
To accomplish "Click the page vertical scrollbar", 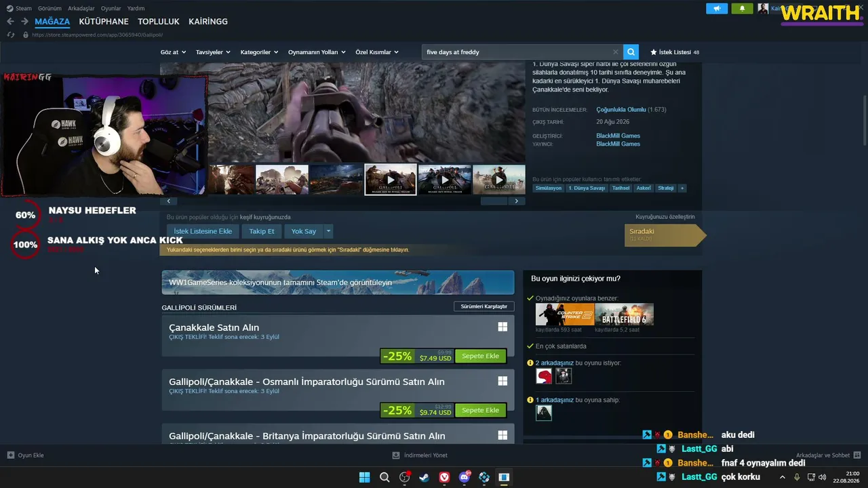I will (x=864, y=120).
